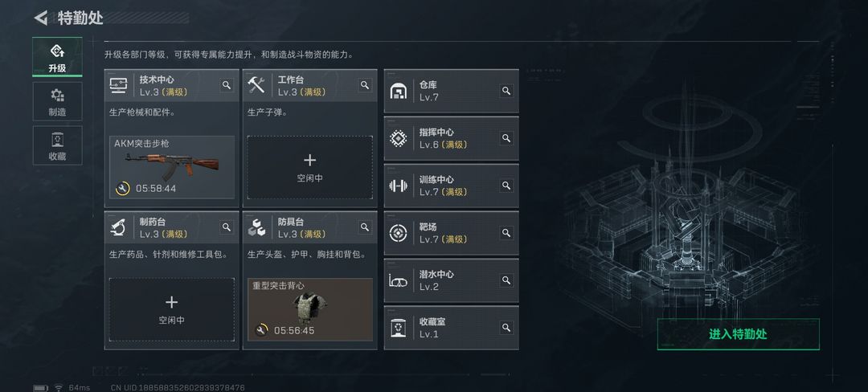This screenshot has width=868, height=392.
Task: Inspect 靶场 with the magnifier icon
Action: (506, 233)
